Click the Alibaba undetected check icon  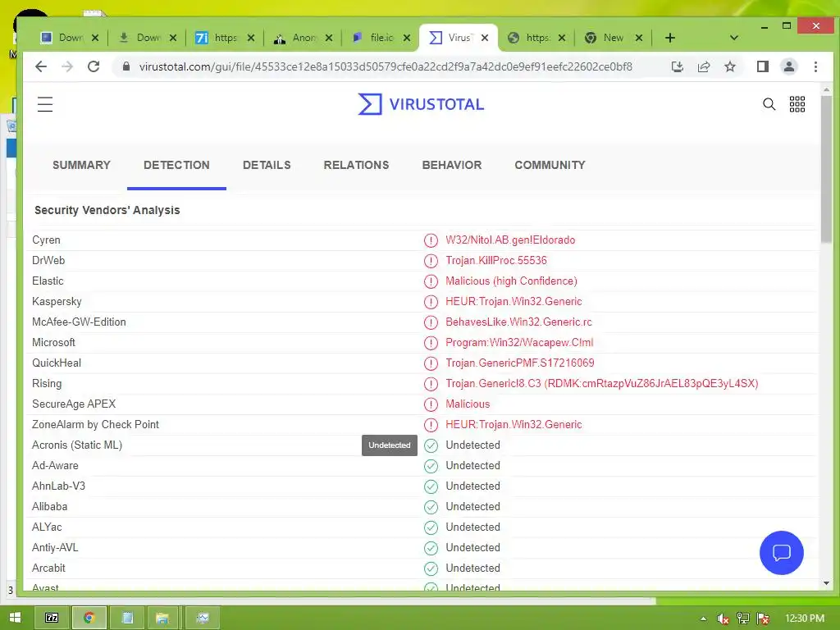pyautogui.click(x=431, y=507)
